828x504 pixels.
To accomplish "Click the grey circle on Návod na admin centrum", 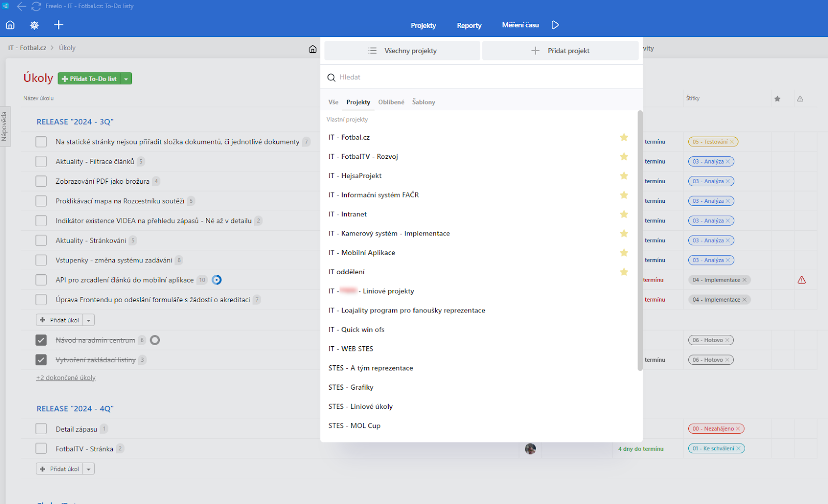I will (x=155, y=340).
